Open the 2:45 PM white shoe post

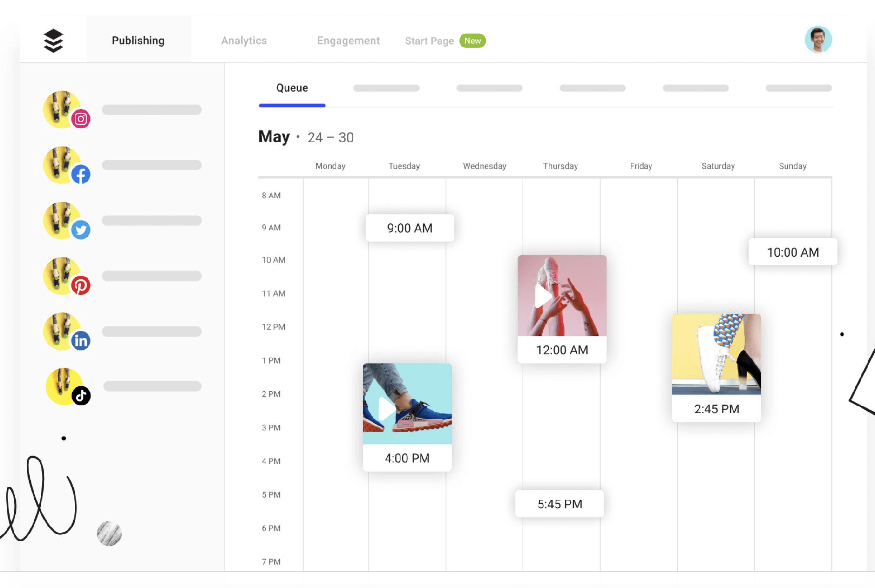coord(716,368)
